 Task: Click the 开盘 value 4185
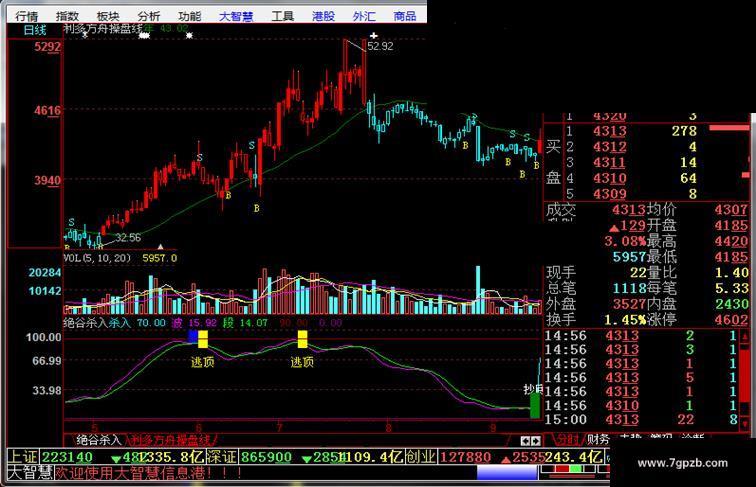731,225
